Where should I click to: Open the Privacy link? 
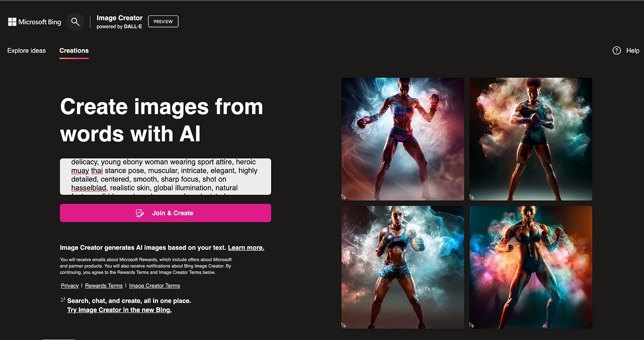tap(70, 286)
